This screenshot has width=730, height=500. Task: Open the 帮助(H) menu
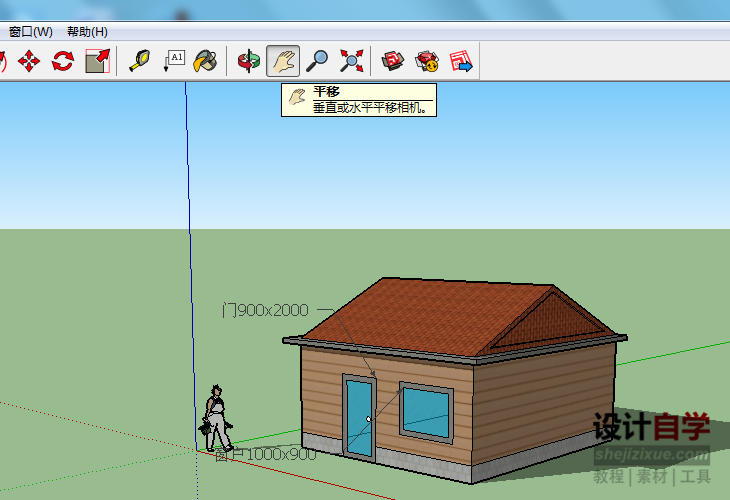[87, 31]
